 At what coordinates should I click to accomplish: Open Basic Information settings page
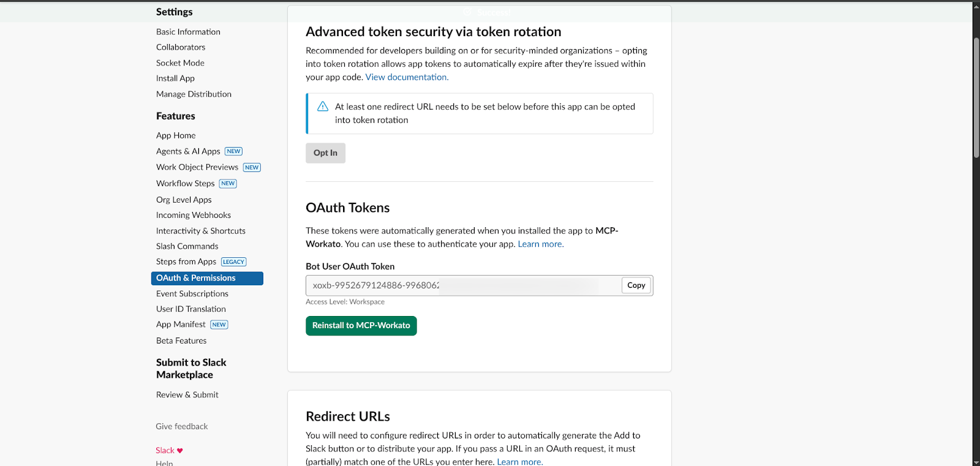[188, 32]
